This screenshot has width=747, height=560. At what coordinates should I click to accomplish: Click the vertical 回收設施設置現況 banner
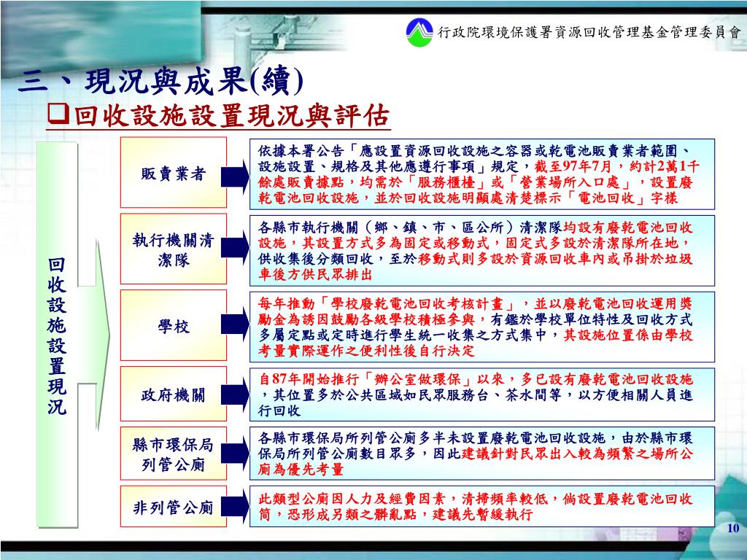pos(57,335)
